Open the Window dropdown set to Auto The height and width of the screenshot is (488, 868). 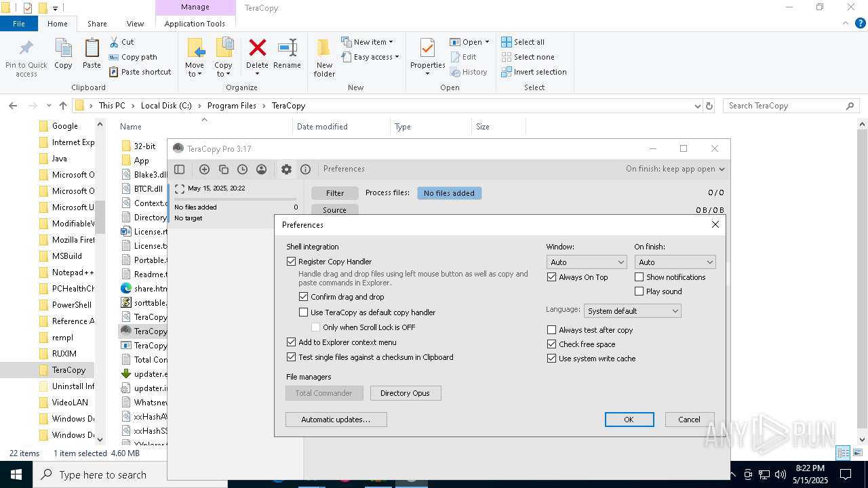[587, 262]
